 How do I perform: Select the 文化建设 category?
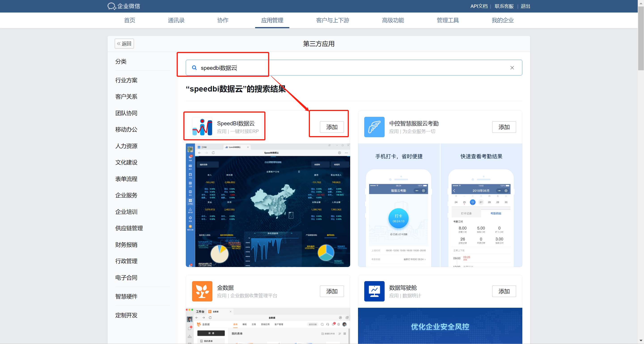click(126, 162)
